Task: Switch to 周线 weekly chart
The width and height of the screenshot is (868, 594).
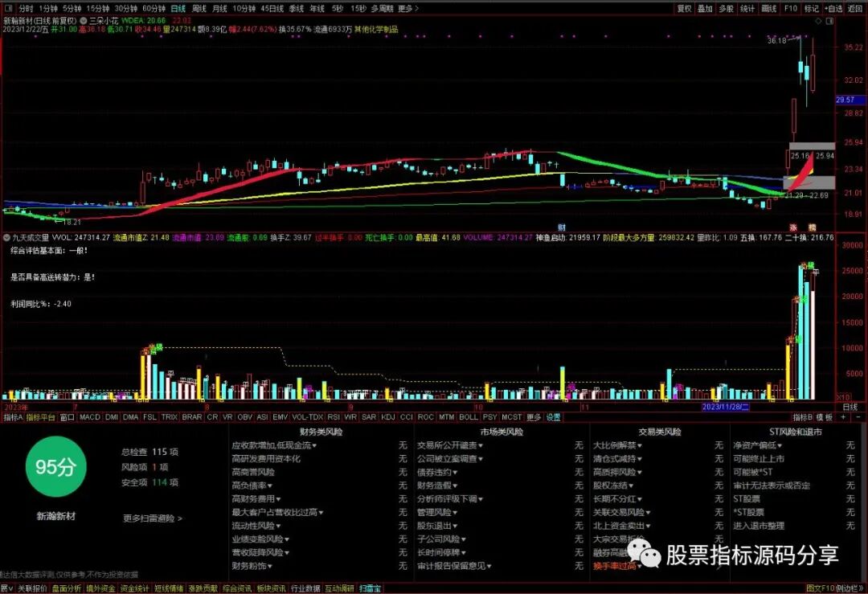Action: pyautogui.click(x=199, y=8)
